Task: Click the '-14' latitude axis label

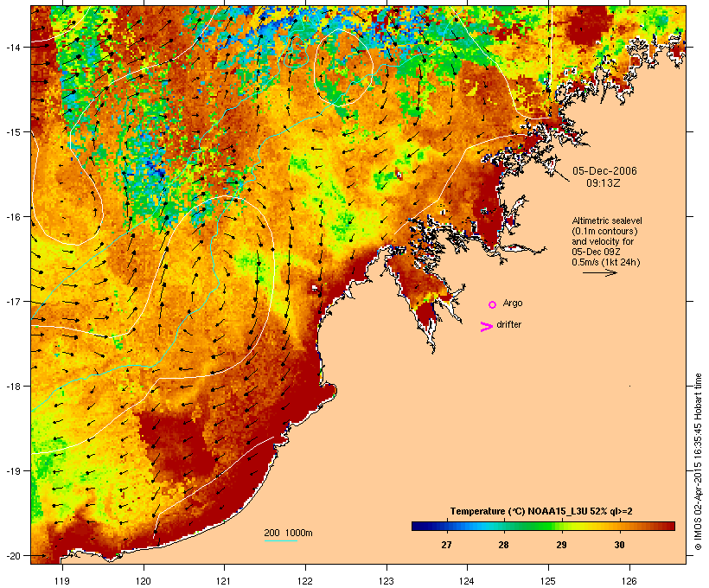Action: pyautogui.click(x=12, y=47)
